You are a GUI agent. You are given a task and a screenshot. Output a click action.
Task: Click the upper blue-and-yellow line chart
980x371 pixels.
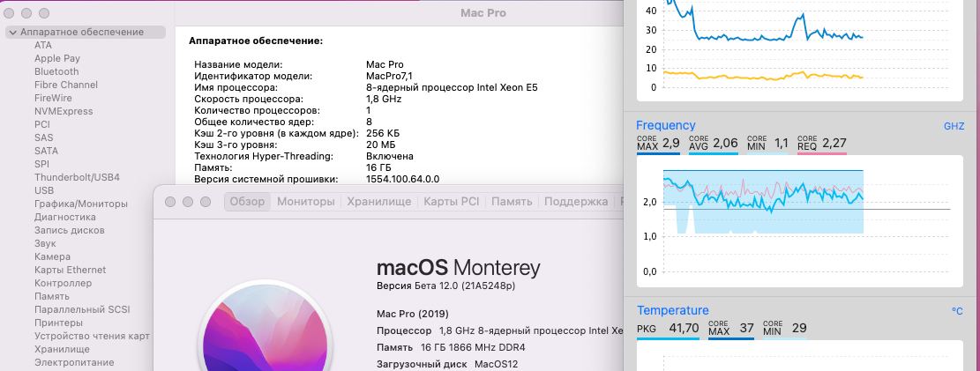pyautogui.click(x=800, y=48)
